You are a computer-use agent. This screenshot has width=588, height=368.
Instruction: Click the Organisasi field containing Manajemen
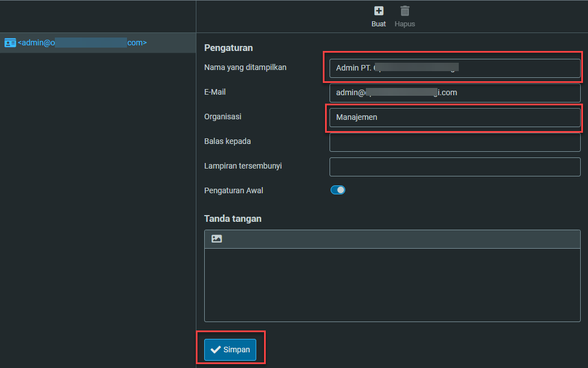click(x=454, y=118)
